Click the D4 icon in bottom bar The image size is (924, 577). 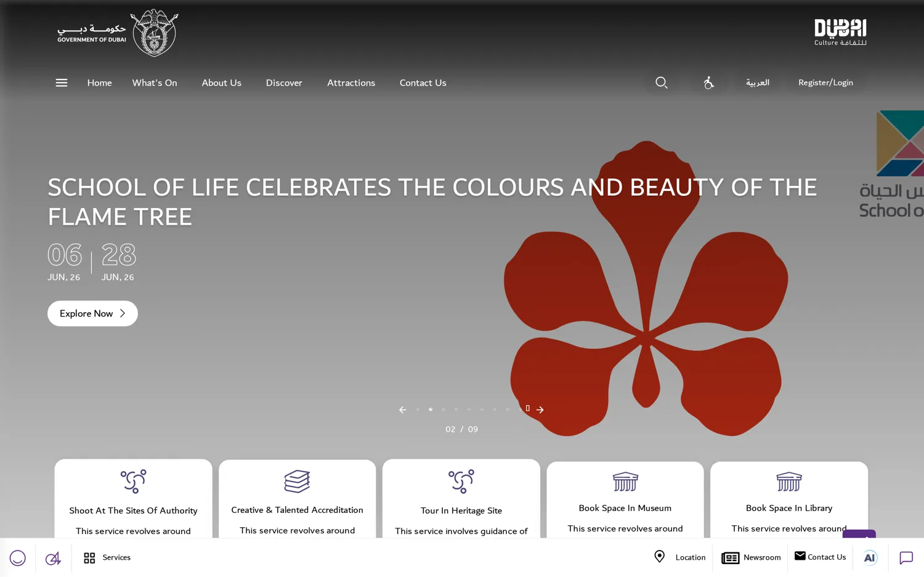point(53,558)
